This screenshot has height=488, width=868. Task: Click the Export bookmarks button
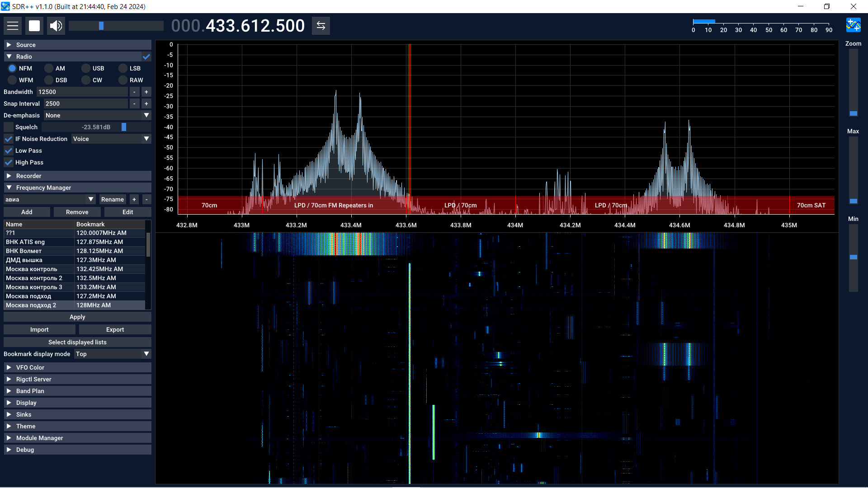click(115, 329)
